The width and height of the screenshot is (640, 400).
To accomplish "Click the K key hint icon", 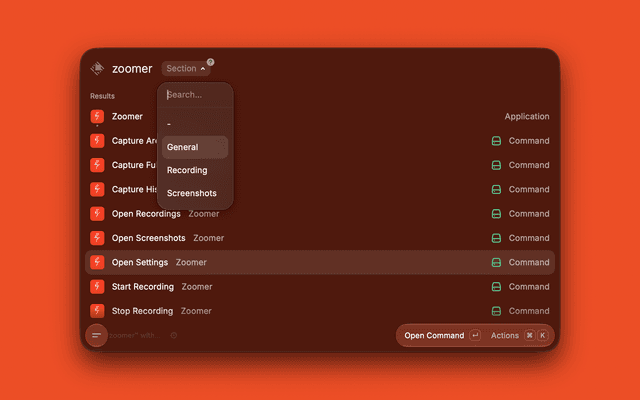I will pos(542,336).
